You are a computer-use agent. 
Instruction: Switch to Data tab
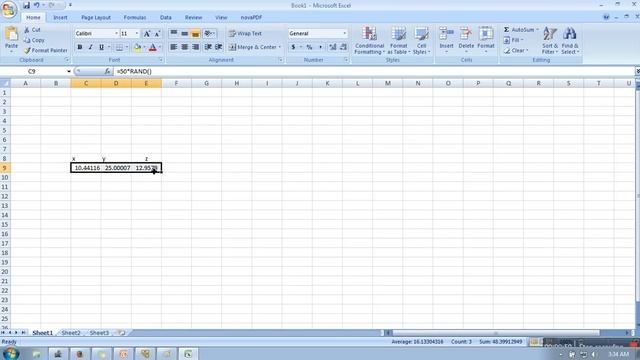(166, 18)
